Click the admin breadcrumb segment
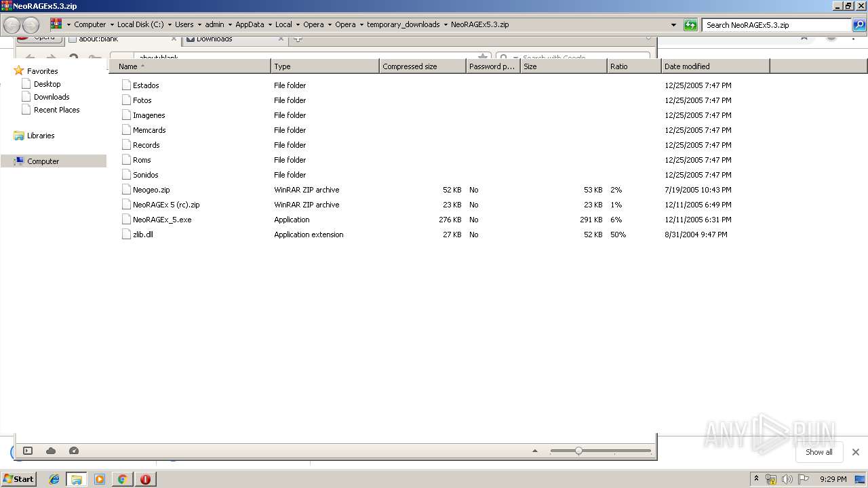Image resolution: width=868 pixels, height=488 pixels. 214,24
